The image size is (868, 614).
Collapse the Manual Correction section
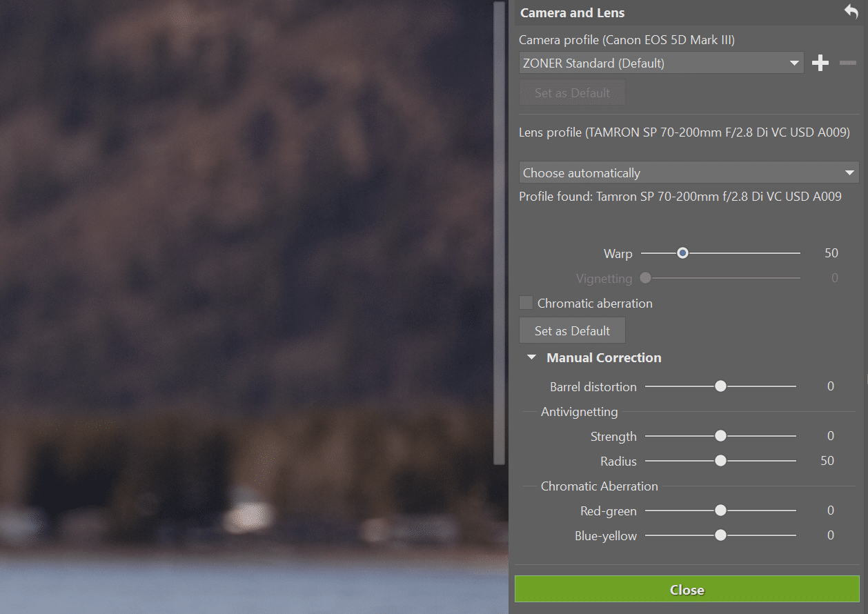click(531, 357)
